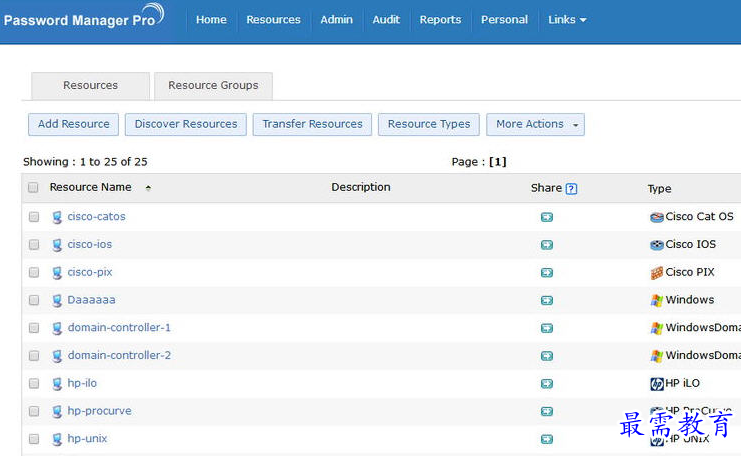Click the HP iLO logo icon
This screenshot has height=456, width=741.
(657, 384)
